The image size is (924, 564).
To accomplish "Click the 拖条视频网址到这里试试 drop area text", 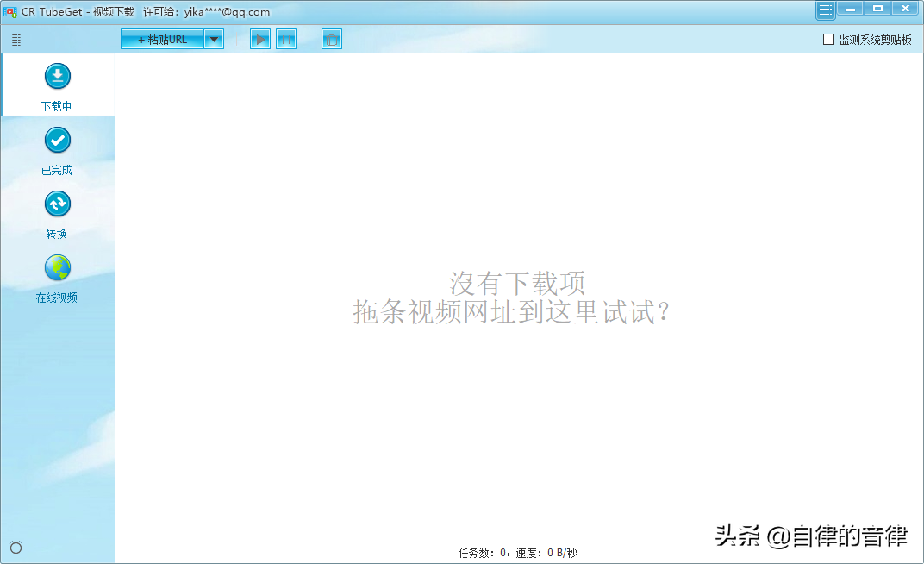I will point(510,312).
